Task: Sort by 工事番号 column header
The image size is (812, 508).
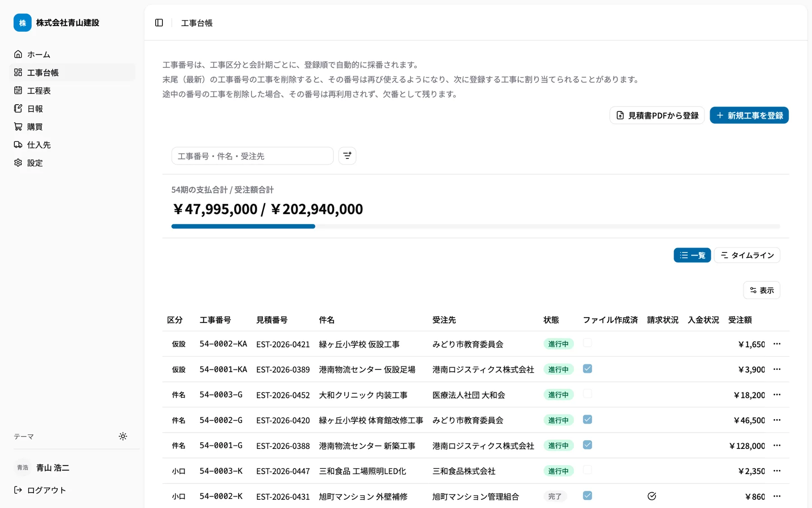Action: (x=215, y=320)
